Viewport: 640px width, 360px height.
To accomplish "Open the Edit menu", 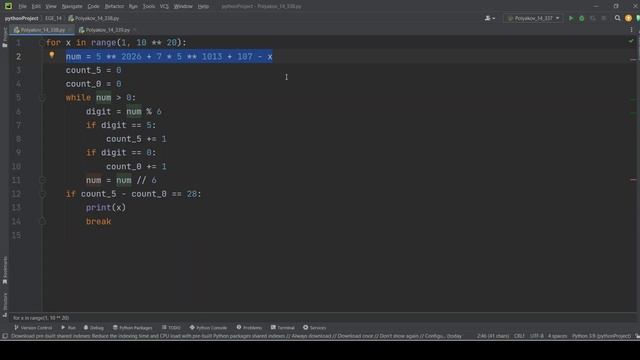I will 36,7.
